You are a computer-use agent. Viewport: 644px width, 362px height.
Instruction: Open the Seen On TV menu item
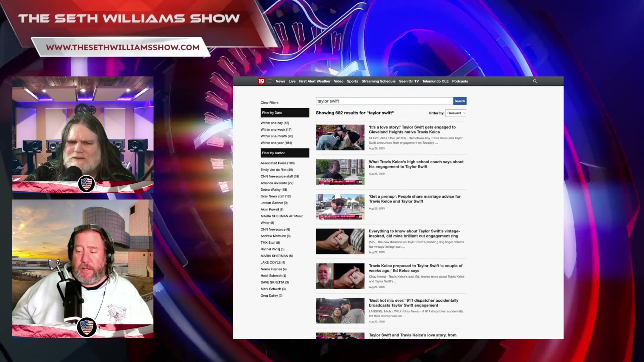[x=409, y=81]
